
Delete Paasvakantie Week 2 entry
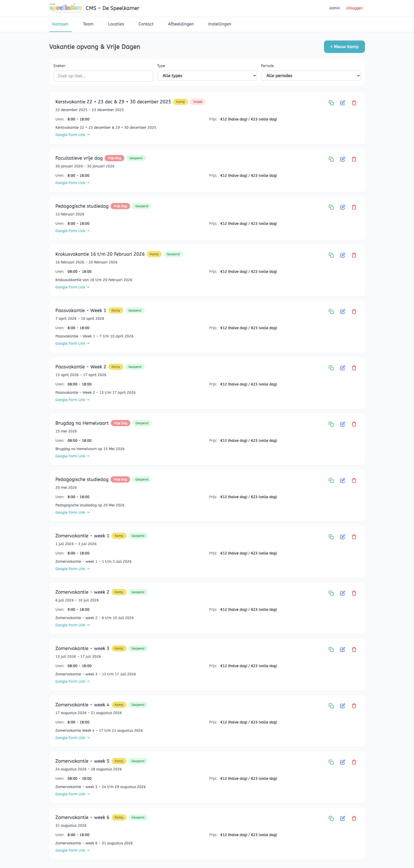[x=354, y=368]
